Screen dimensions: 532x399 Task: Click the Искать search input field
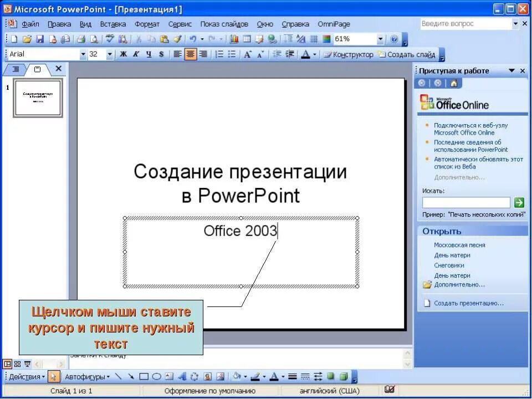point(466,203)
